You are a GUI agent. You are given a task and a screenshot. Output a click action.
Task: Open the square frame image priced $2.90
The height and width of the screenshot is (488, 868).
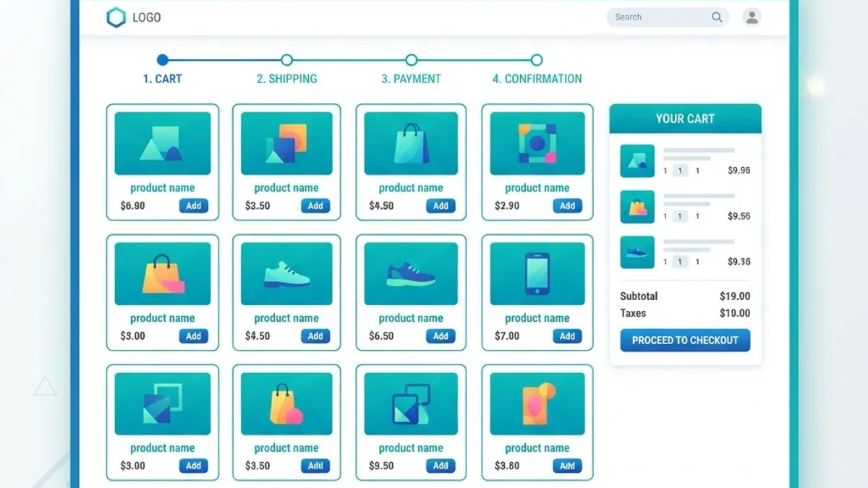[537, 143]
